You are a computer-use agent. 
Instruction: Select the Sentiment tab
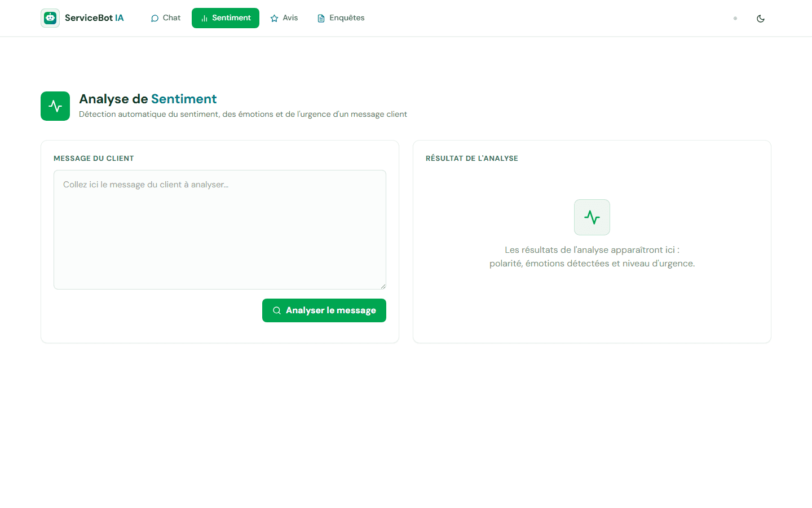pos(226,18)
